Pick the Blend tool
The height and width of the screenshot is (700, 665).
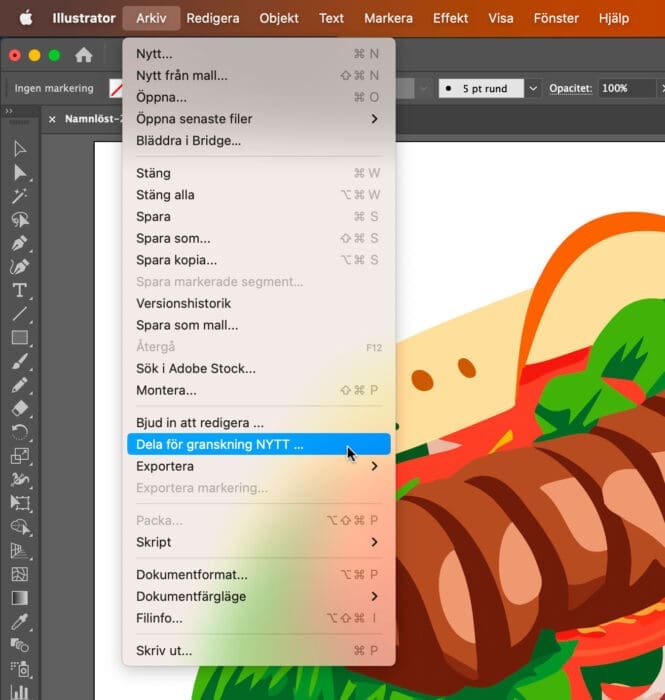pyautogui.click(x=20, y=645)
